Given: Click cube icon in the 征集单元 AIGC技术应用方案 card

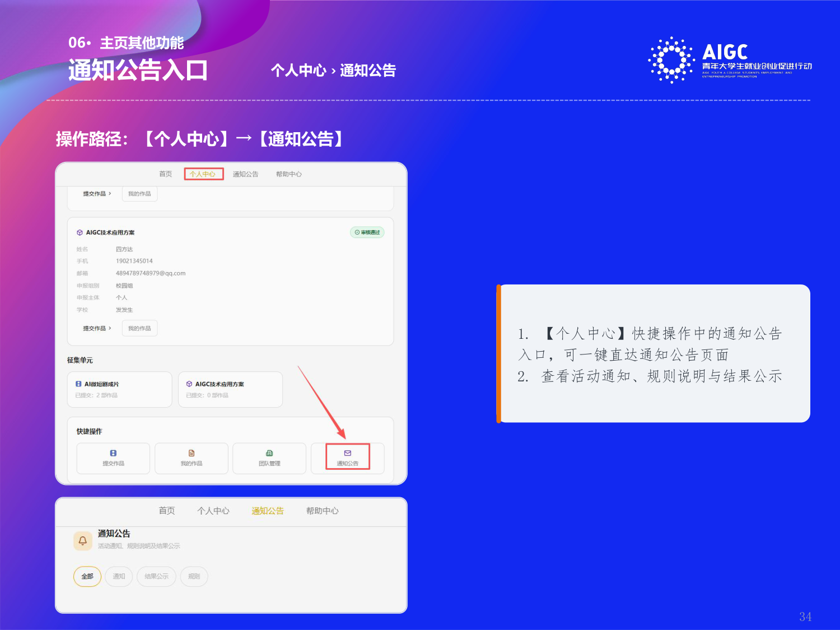Looking at the screenshot, I should coord(189,384).
